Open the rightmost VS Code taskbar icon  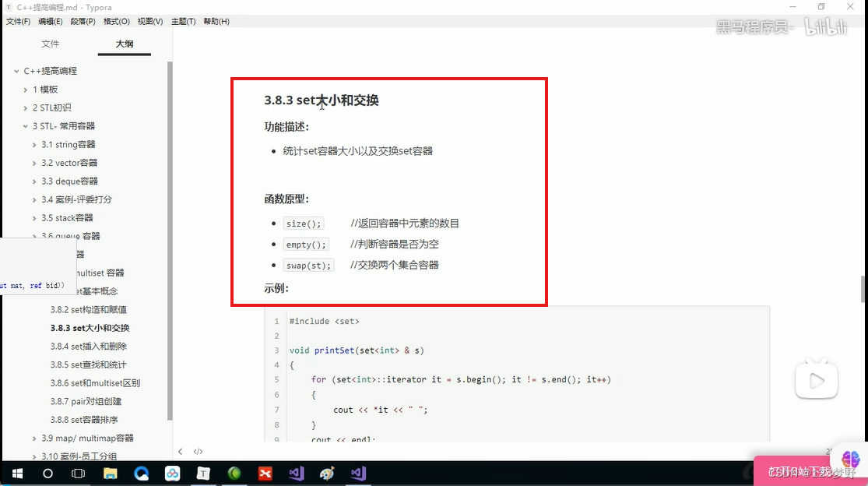[x=358, y=473]
